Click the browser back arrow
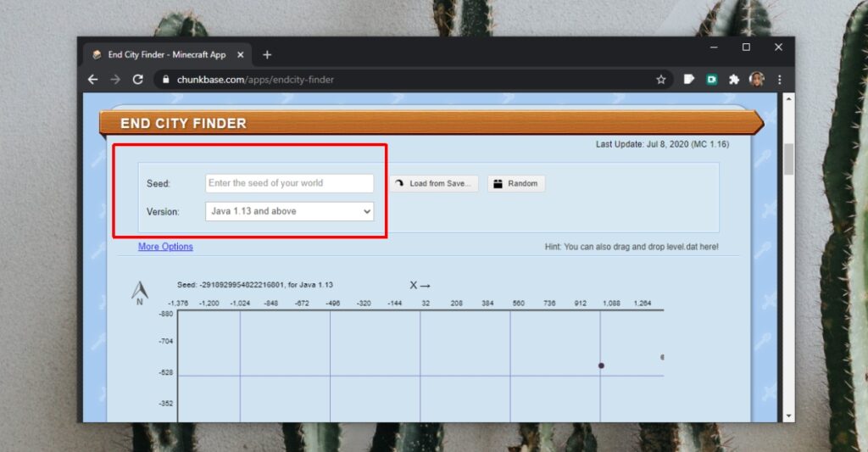Viewport: 868px width, 452px height. pos(93,80)
